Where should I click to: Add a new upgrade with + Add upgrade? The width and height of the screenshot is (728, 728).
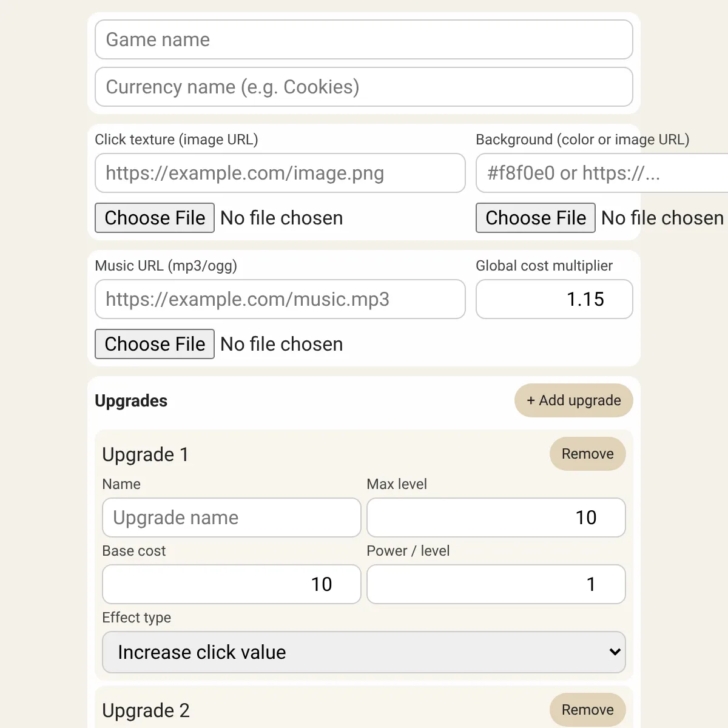tap(574, 400)
